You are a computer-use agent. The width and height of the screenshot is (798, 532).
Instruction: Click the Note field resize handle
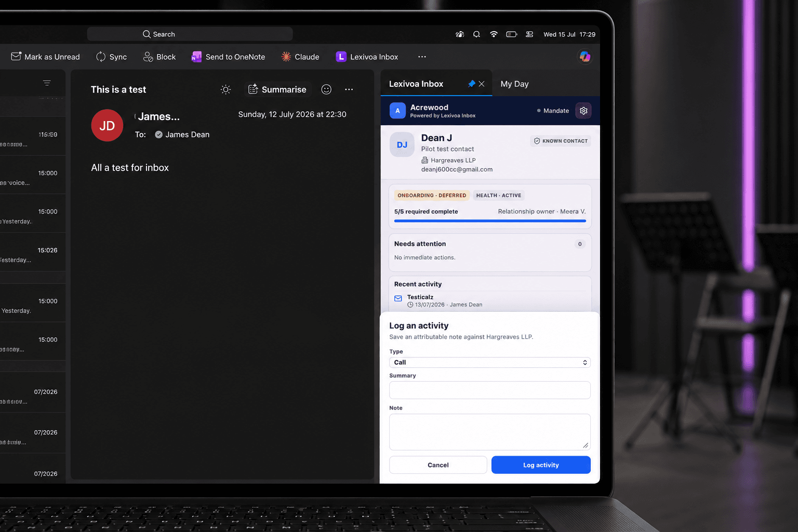pyautogui.click(x=586, y=445)
